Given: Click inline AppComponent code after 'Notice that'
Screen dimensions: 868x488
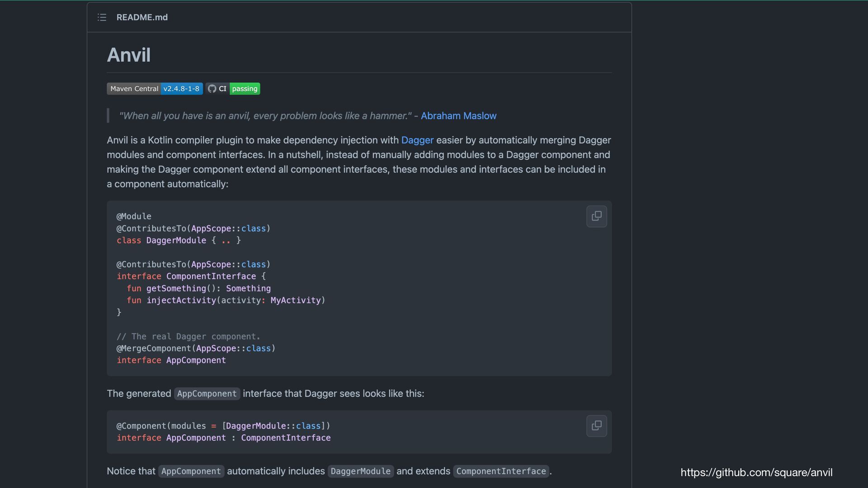Looking at the screenshot, I should tap(191, 471).
